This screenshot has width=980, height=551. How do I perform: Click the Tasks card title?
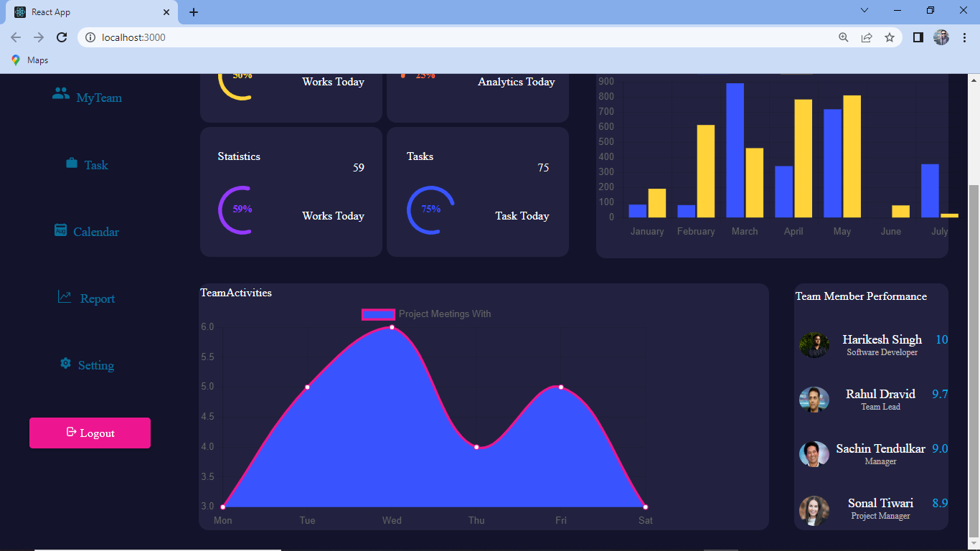(420, 156)
